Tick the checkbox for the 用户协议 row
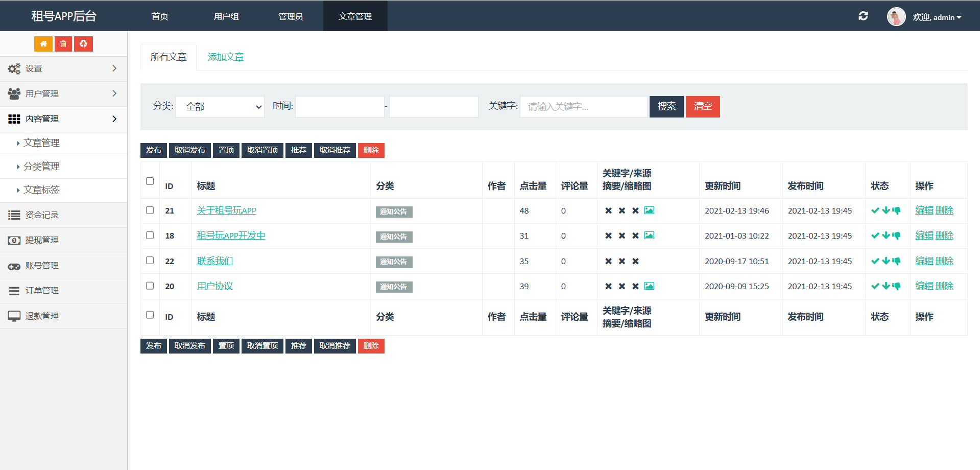The height and width of the screenshot is (470, 980). pyautogui.click(x=150, y=286)
